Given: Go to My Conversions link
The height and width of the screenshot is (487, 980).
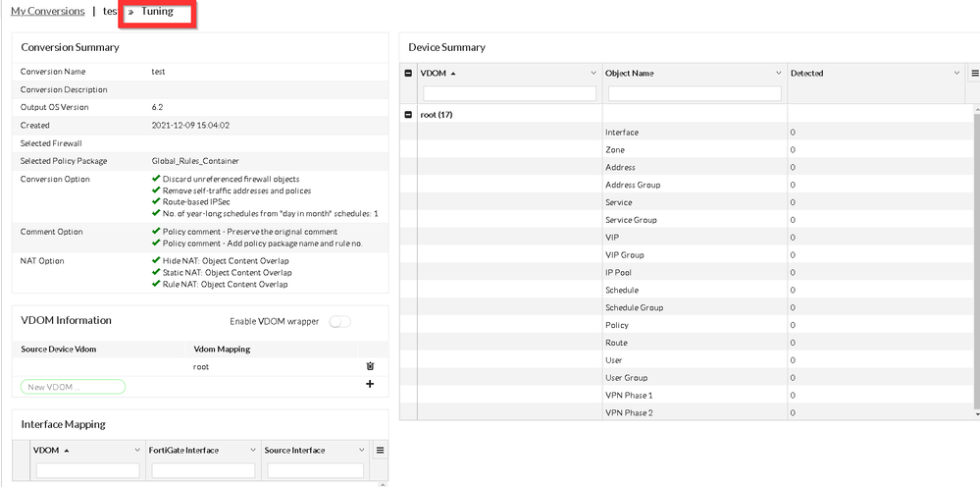Looking at the screenshot, I should click(47, 12).
